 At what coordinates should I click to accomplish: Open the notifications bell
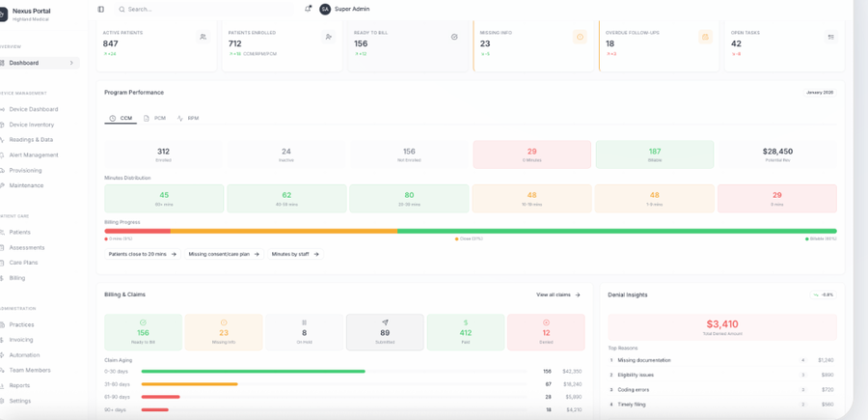tap(308, 9)
